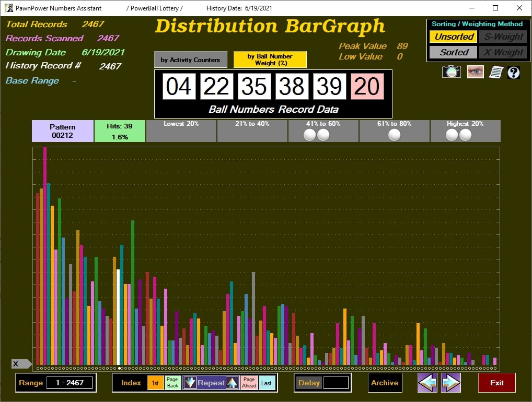Switch to by Activity Counters view
The width and height of the screenshot is (532, 402).
click(x=190, y=60)
